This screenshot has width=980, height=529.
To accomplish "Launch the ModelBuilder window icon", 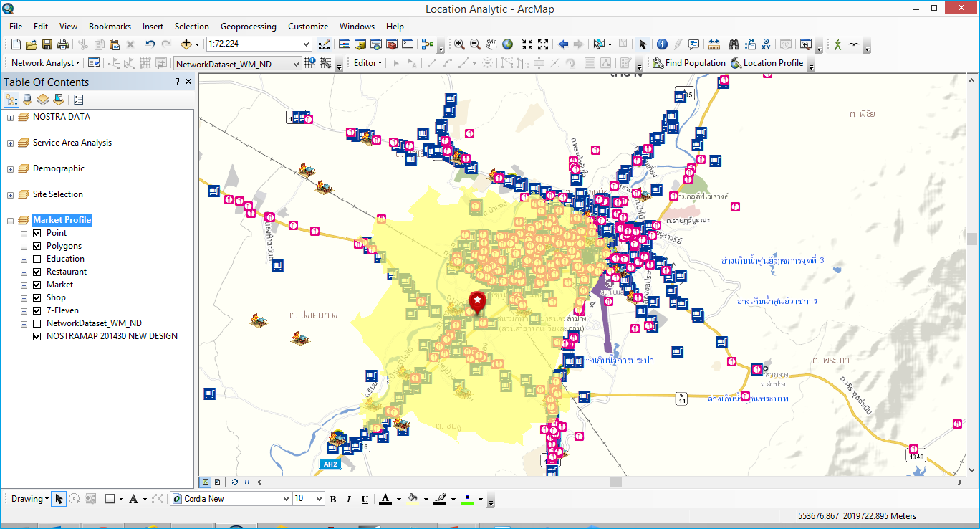I will 428,44.
